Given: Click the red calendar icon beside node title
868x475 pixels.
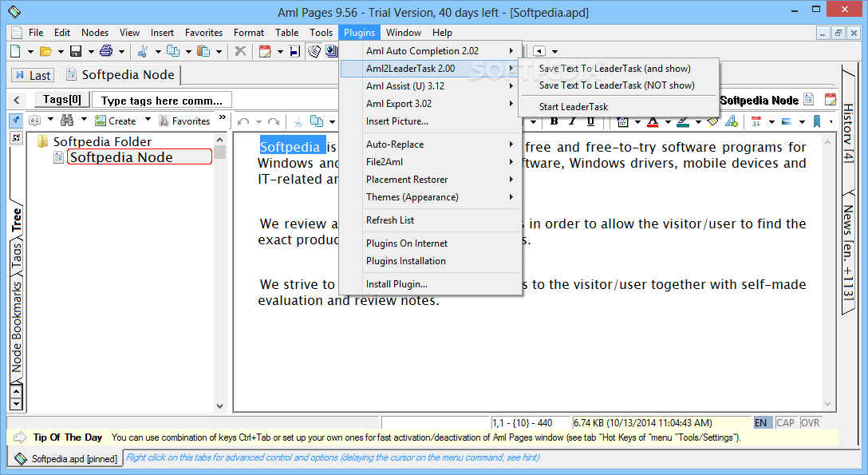Looking at the screenshot, I should tap(831, 100).
